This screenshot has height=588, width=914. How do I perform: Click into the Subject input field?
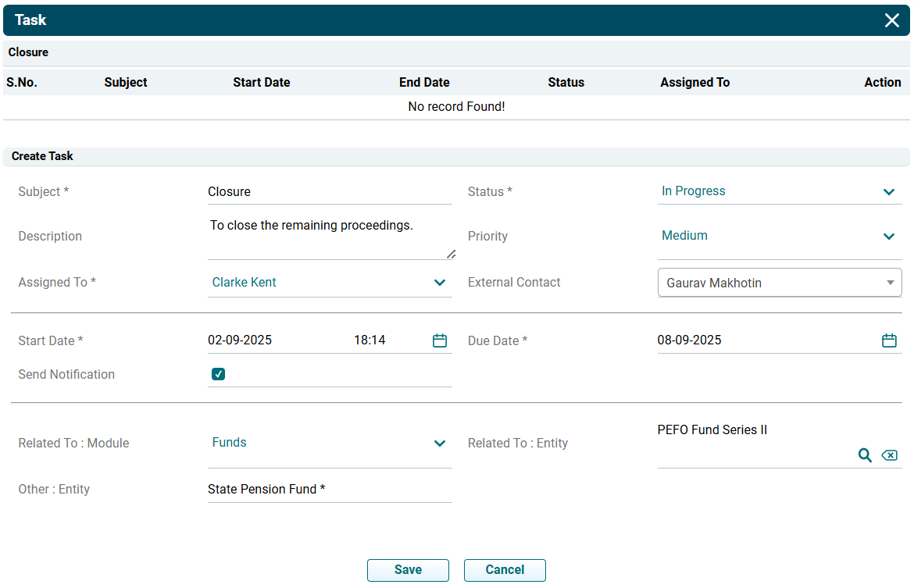pyautogui.click(x=329, y=191)
